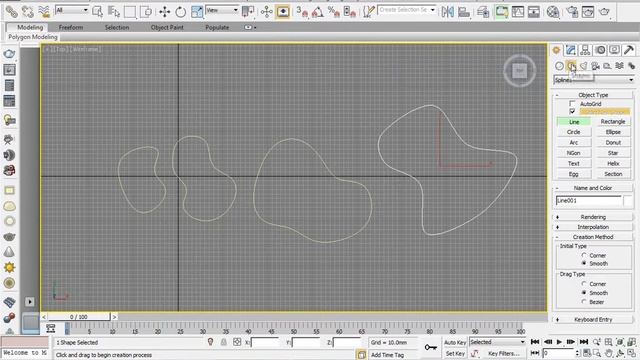Click the Pan View hand icon
Image resolution: width=640 pixels, height=360 pixels.
click(609, 353)
